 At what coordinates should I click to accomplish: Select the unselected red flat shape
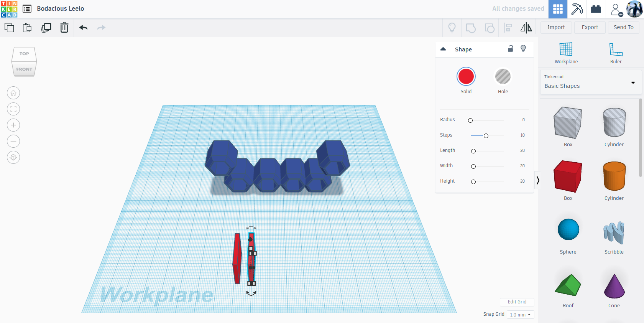click(237, 258)
